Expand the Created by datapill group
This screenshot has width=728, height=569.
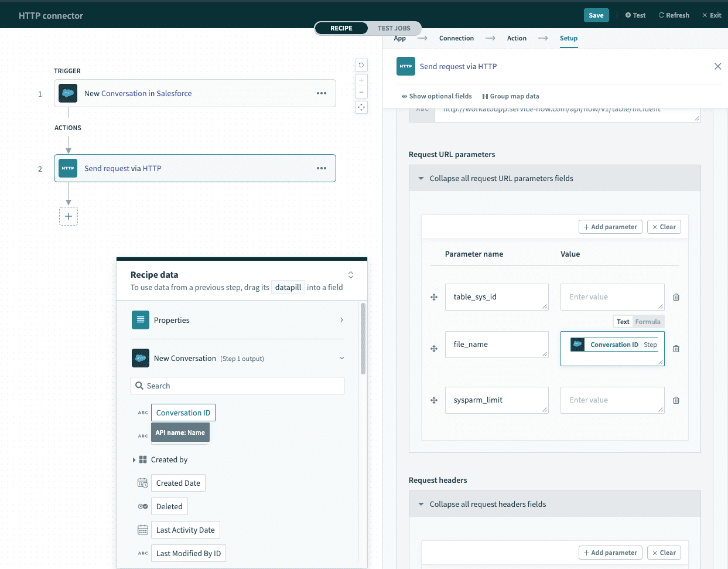(134, 460)
